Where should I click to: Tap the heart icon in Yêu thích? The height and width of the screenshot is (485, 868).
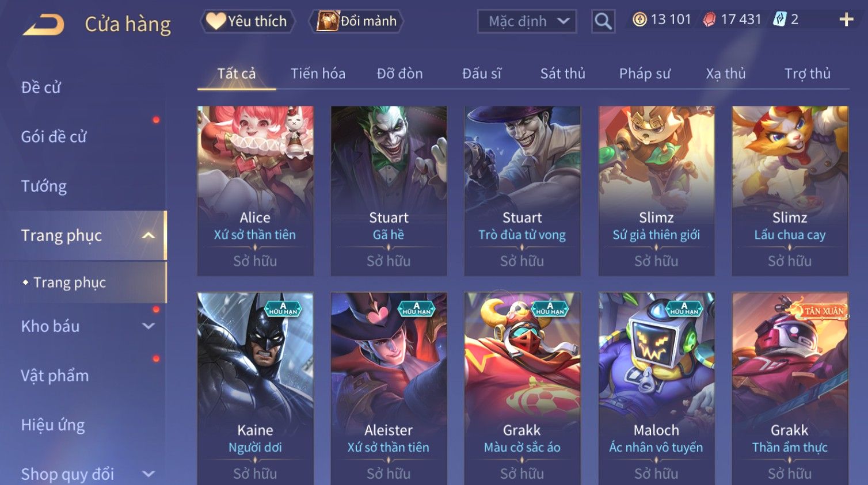coord(216,21)
